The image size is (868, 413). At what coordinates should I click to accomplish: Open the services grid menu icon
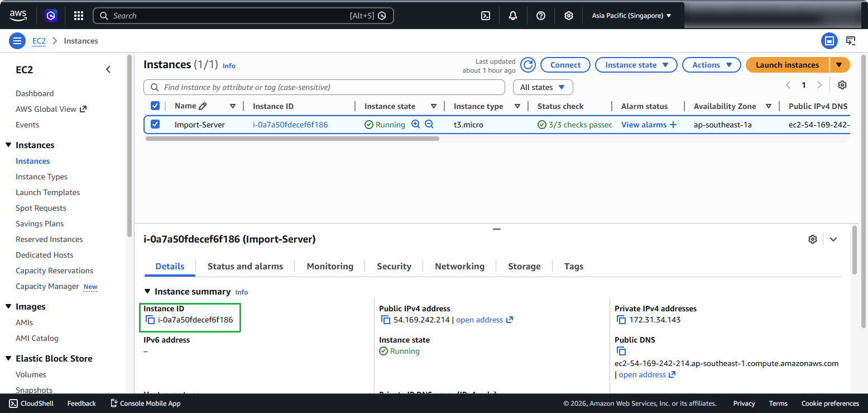pyautogui.click(x=79, y=16)
